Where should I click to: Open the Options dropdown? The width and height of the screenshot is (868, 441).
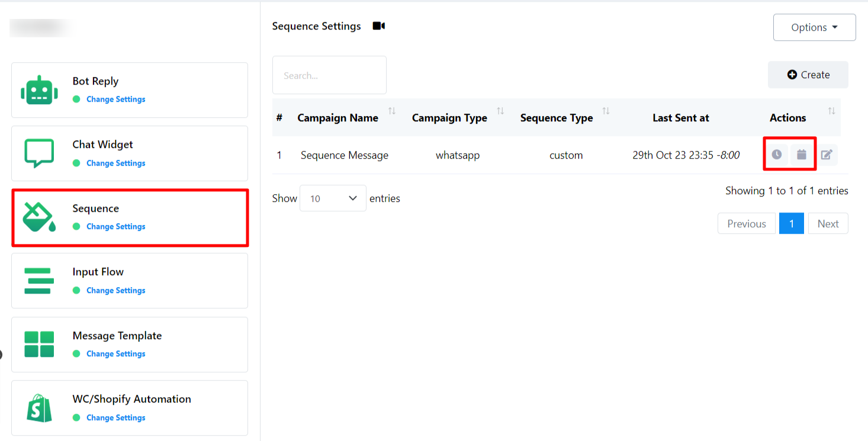coord(814,27)
